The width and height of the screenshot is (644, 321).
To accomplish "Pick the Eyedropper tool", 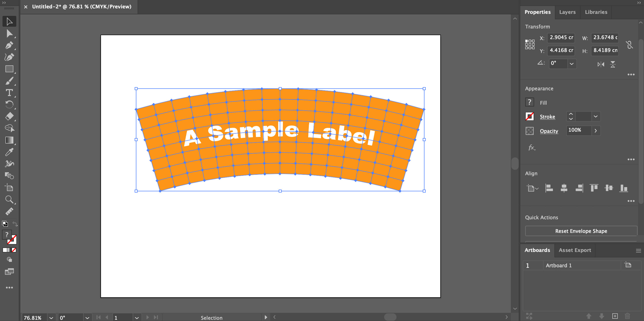I will pos(9,152).
